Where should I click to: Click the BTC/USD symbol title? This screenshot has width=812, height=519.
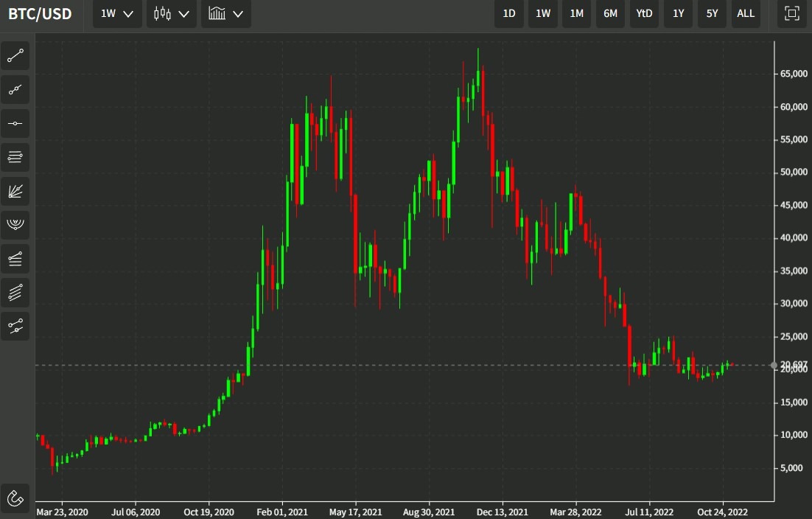tap(40, 13)
